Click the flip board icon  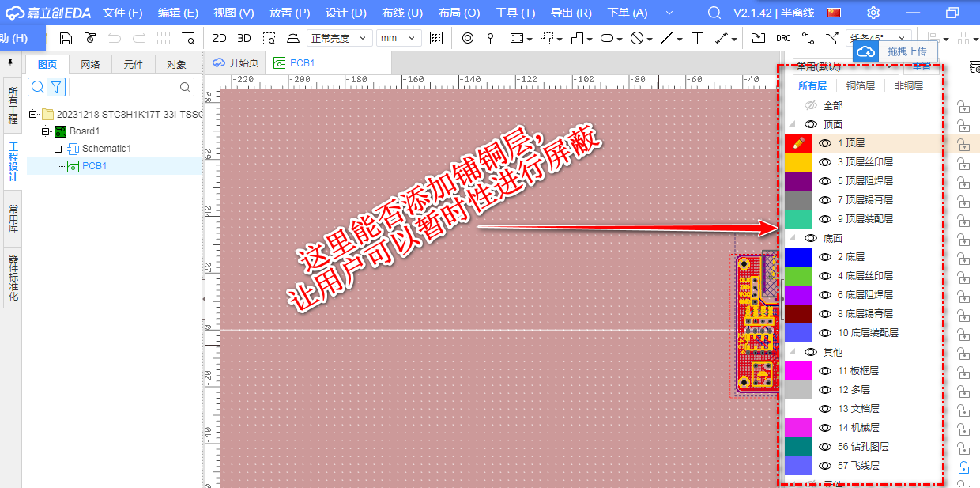pyautogui.click(x=293, y=38)
